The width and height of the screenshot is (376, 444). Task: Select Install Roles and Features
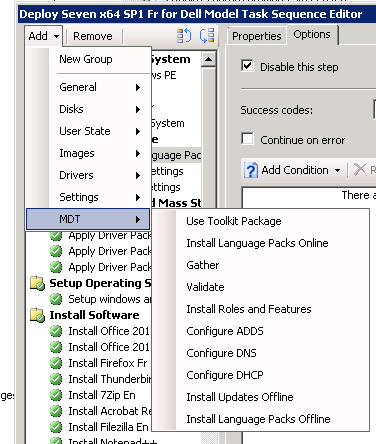(261, 309)
